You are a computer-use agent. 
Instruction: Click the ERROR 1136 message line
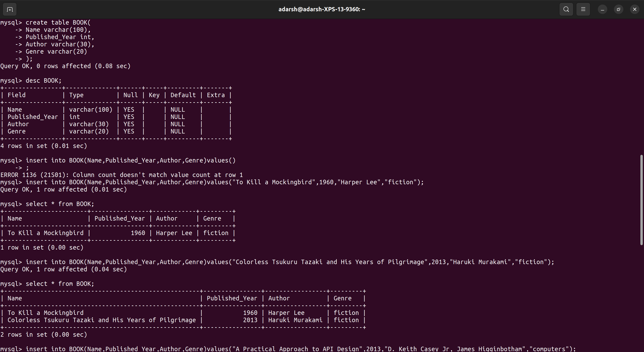click(122, 175)
